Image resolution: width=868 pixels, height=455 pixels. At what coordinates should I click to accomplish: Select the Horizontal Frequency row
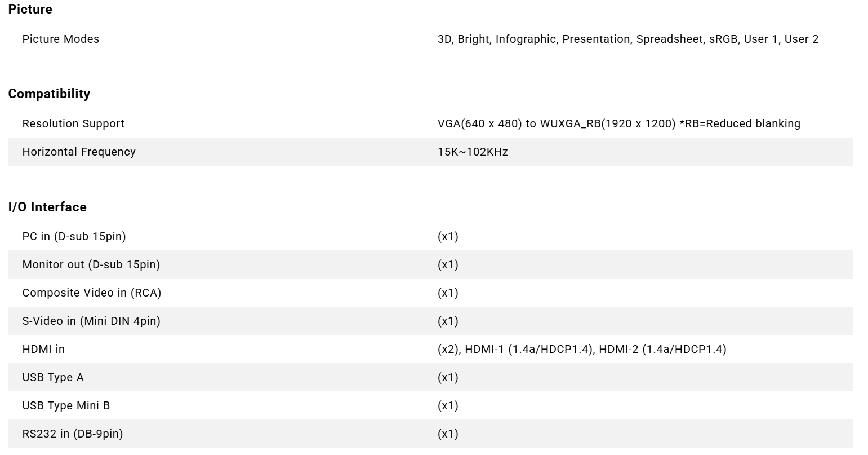click(x=430, y=152)
